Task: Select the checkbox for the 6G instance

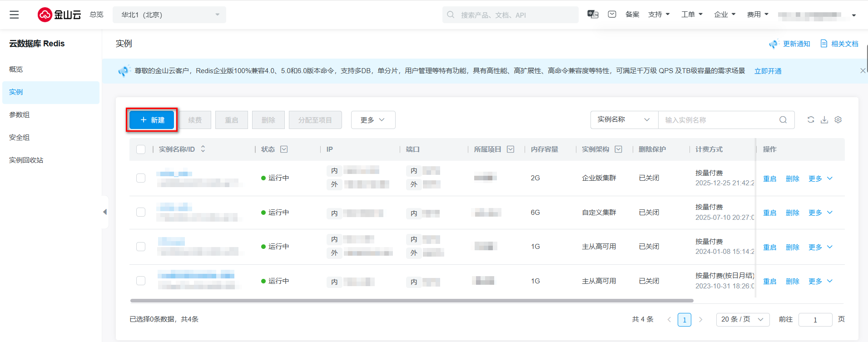Action: click(x=141, y=213)
